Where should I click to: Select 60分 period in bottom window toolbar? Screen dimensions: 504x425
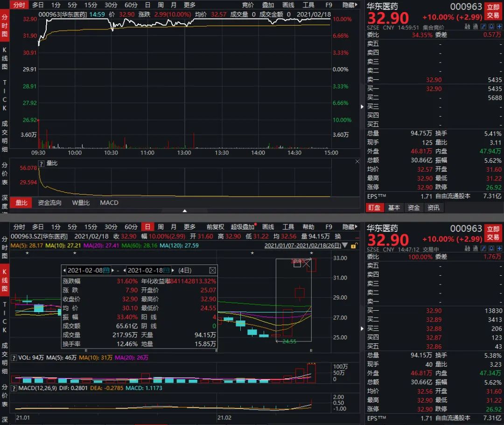131,227
